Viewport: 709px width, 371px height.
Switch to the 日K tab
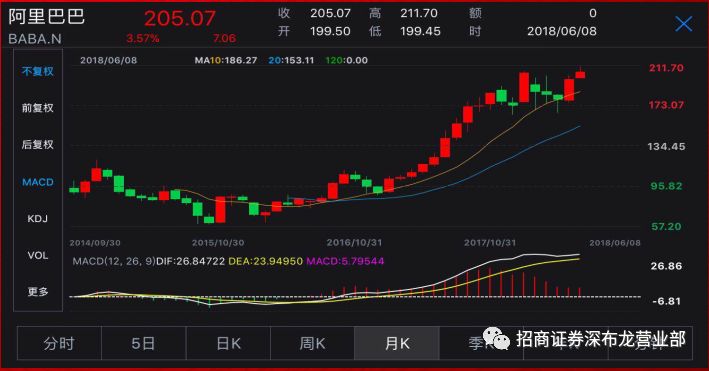(228, 343)
